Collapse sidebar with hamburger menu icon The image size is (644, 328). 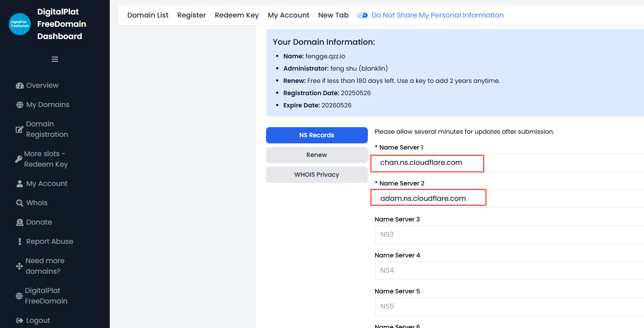[x=55, y=59]
